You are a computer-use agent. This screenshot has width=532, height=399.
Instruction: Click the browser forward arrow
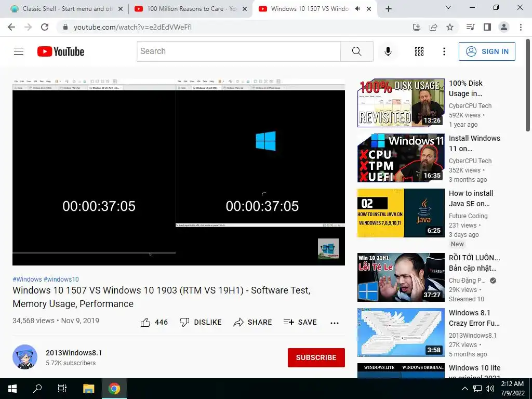click(x=28, y=27)
